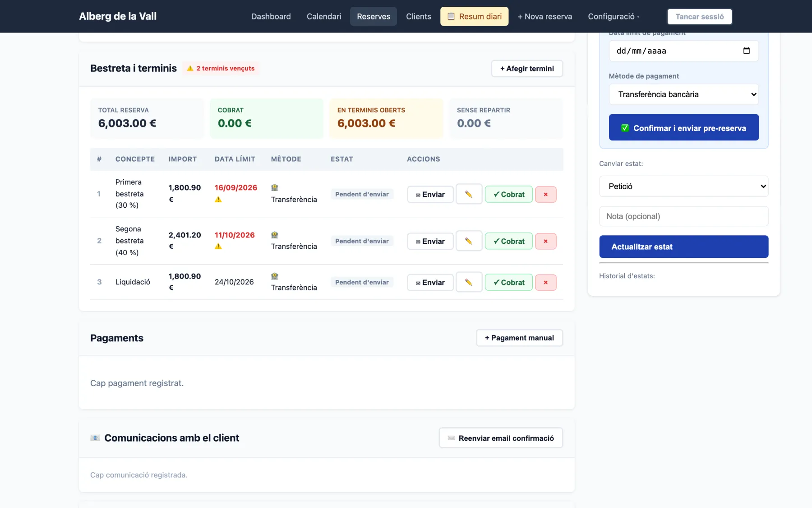This screenshot has width=812, height=508.
Task: Click the Alberg de la Vall logo
Action: click(118, 16)
